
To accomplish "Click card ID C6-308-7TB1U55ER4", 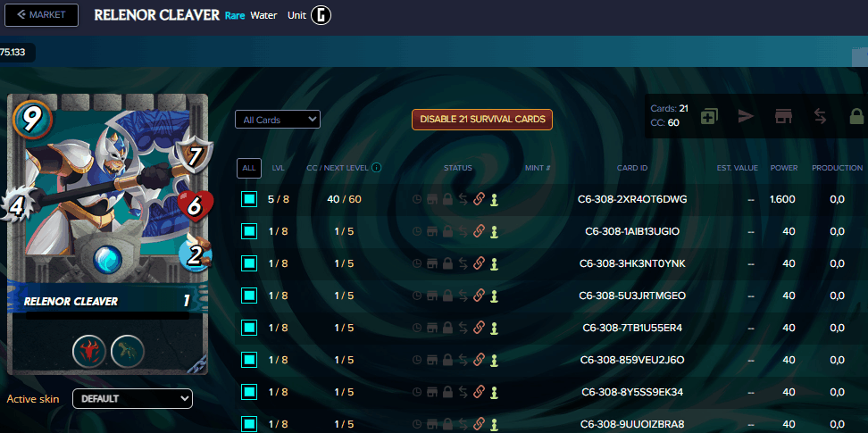I will 632,328.
